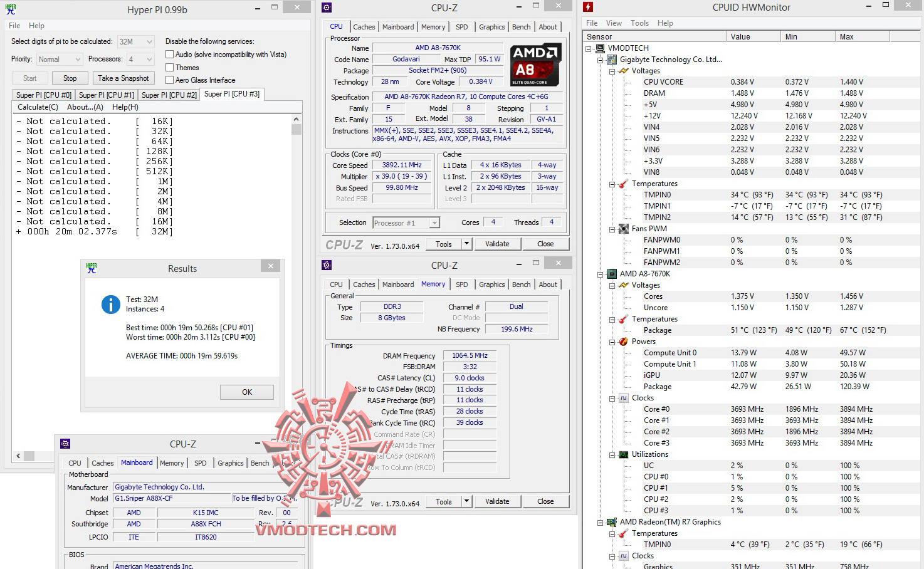Click the AMD A8-7670K chip icon in HWMonitor
Viewport: 924px width, 569px height.
tap(612, 274)
